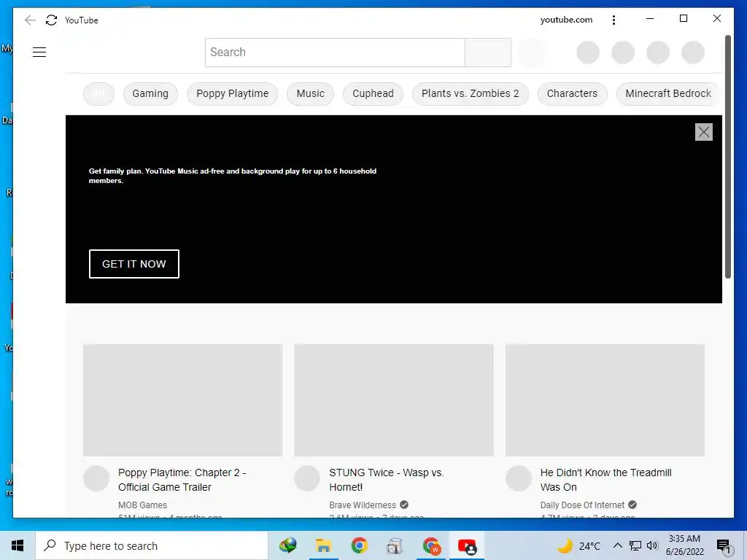The width and height of the screenshot is (747, 560).
Task: Open the three-dot app menu
Action: coord(614,20)
